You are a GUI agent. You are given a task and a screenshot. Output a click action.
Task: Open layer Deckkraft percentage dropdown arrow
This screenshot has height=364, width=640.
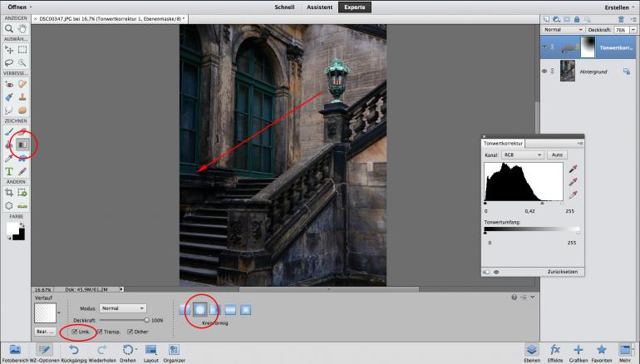[x=633, y=30]
